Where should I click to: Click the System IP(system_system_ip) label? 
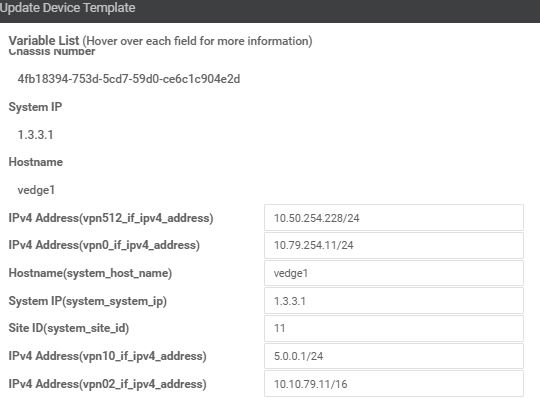87,301
